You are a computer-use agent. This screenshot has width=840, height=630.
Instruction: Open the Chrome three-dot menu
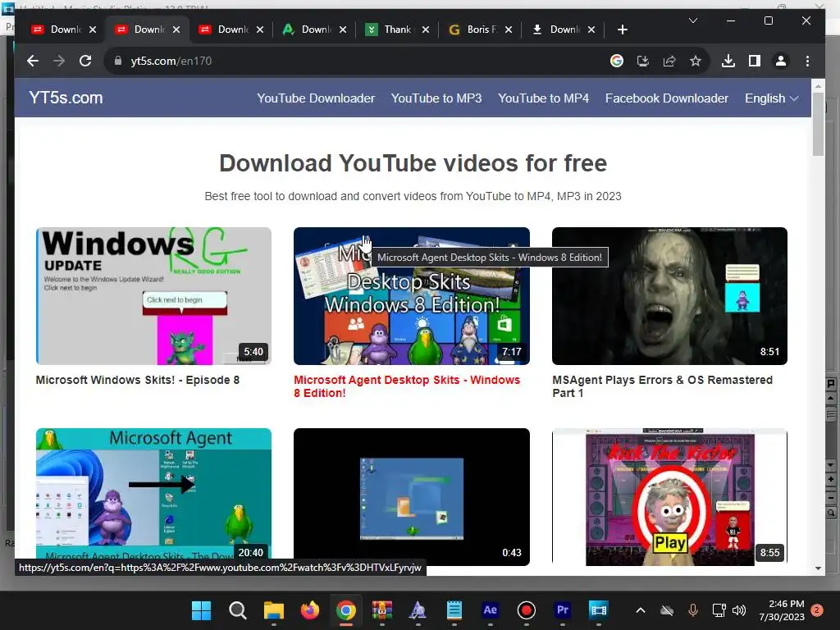click(x=807, y=61)
